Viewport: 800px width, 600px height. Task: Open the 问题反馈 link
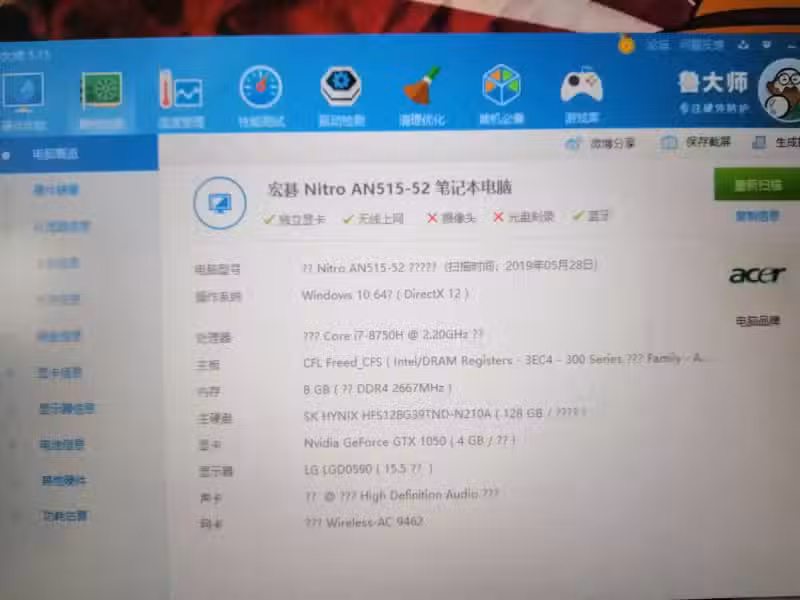[x=702, y=45]
